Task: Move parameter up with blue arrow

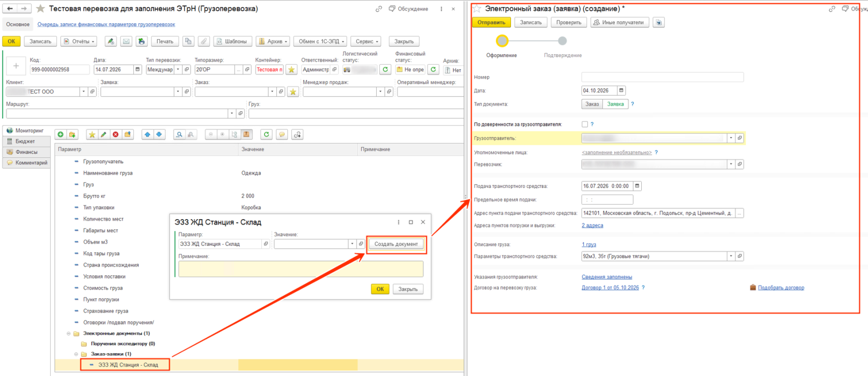Action: 148,134
